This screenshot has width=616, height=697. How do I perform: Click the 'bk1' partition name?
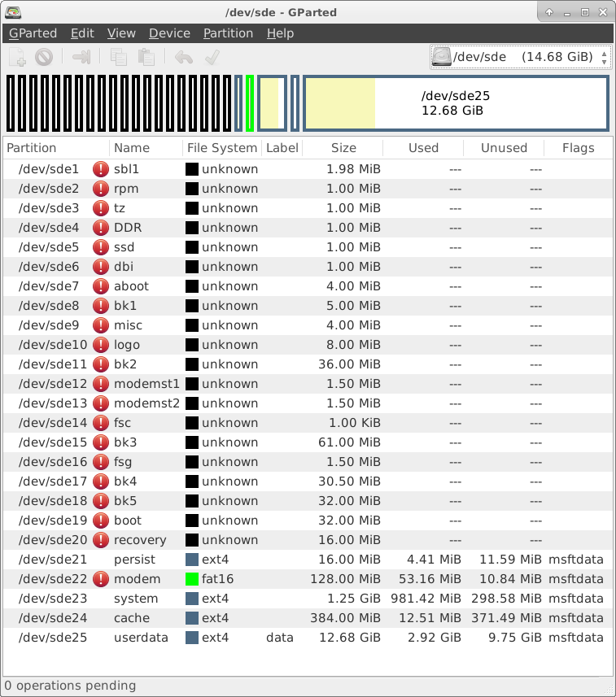pyautogui.click(x=125, y=306)
